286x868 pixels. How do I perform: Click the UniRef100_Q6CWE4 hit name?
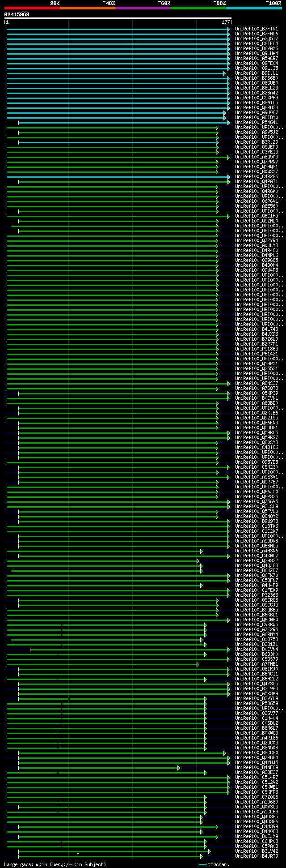coord(257,620)
